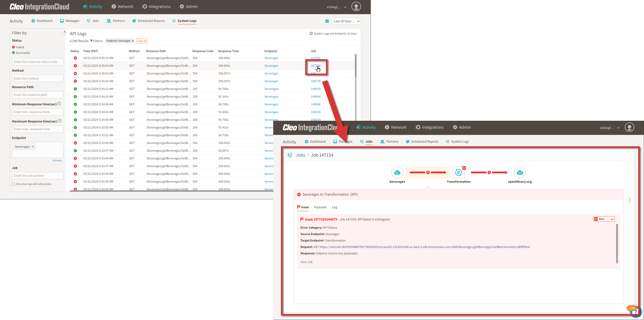Open the System Logs tab in the Job 147154 window
Viewport: 644px width, 320px height.
(x=457, y=142)
